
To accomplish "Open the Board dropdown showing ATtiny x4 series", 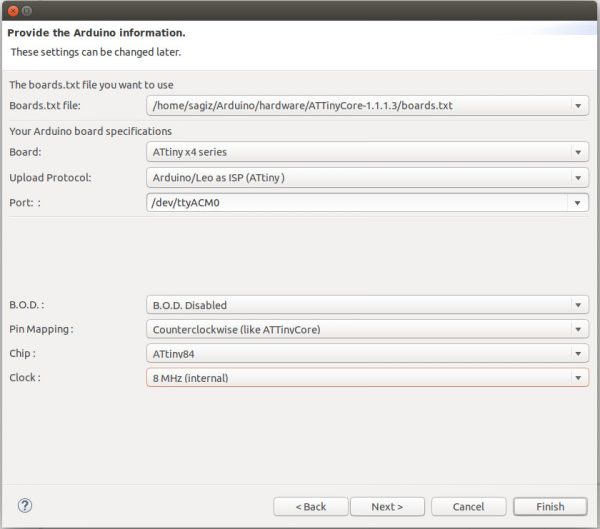I will point(367,153).
